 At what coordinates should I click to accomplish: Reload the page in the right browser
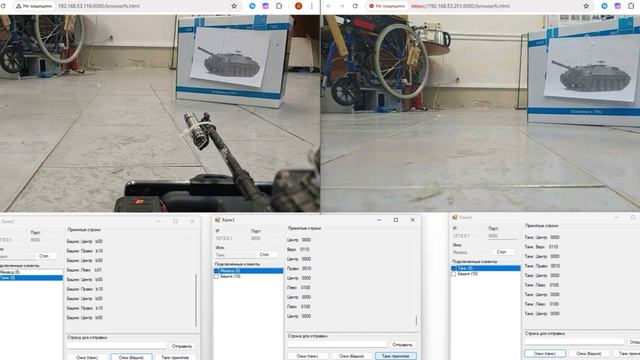[x=355, y=6]
